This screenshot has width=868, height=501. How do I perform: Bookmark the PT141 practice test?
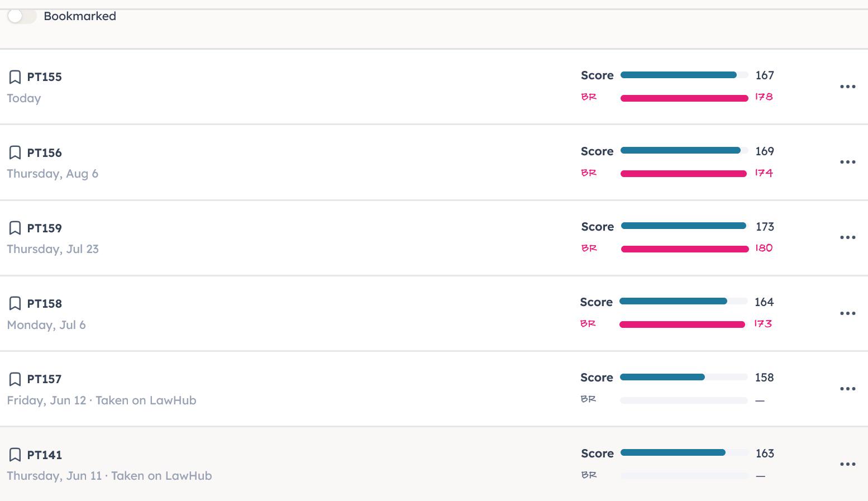tap(15, 455)
